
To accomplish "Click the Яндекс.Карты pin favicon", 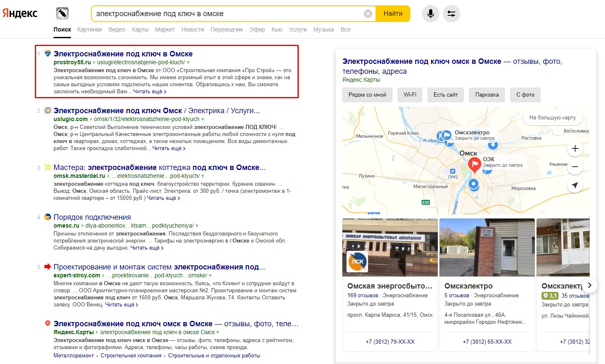I will click(48, 323).
